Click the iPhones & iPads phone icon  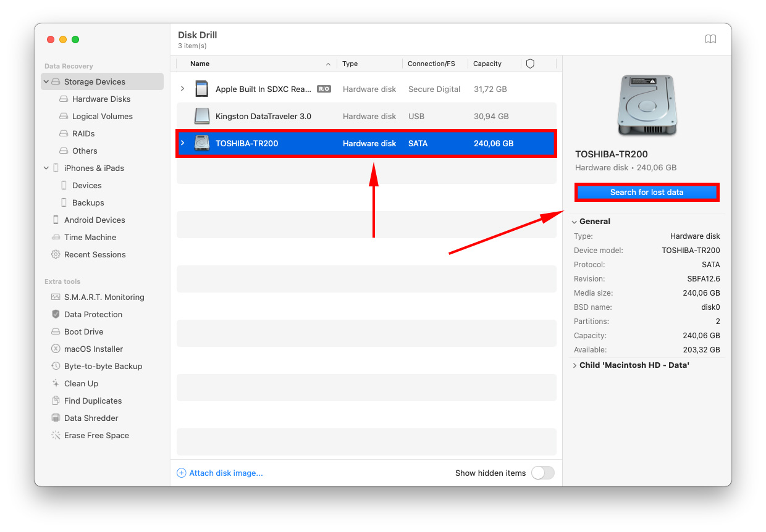56,168
